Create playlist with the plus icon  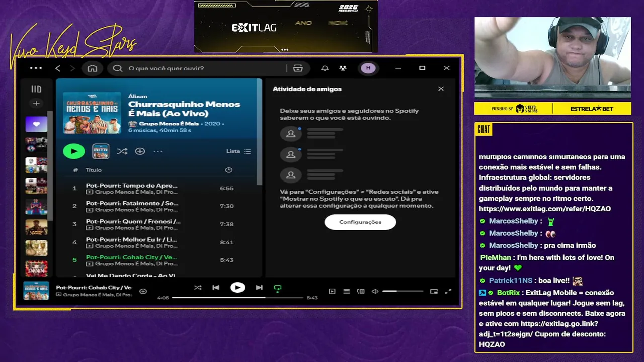coord(36,103)
